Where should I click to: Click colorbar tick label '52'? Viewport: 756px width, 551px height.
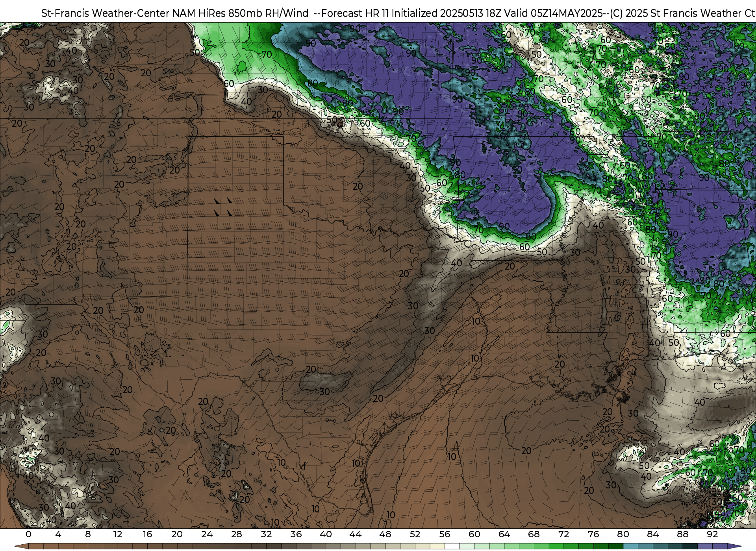[415, 534]
